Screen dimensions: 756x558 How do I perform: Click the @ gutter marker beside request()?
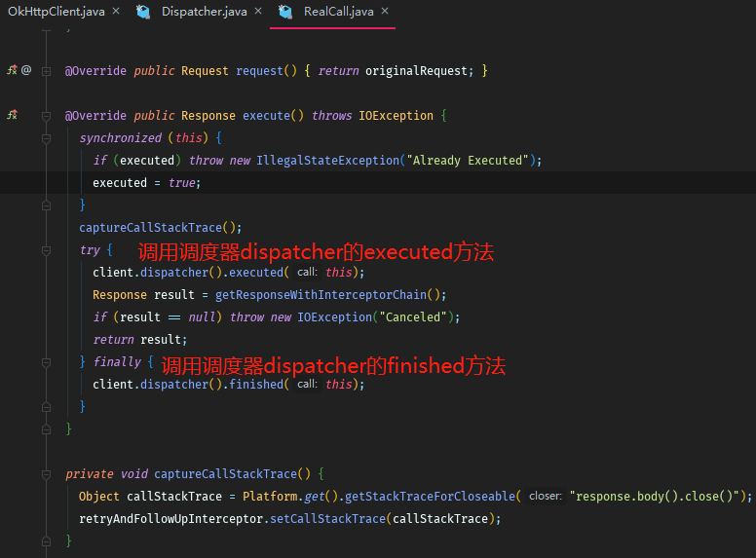pyautogui.click(x=26, y=70)
